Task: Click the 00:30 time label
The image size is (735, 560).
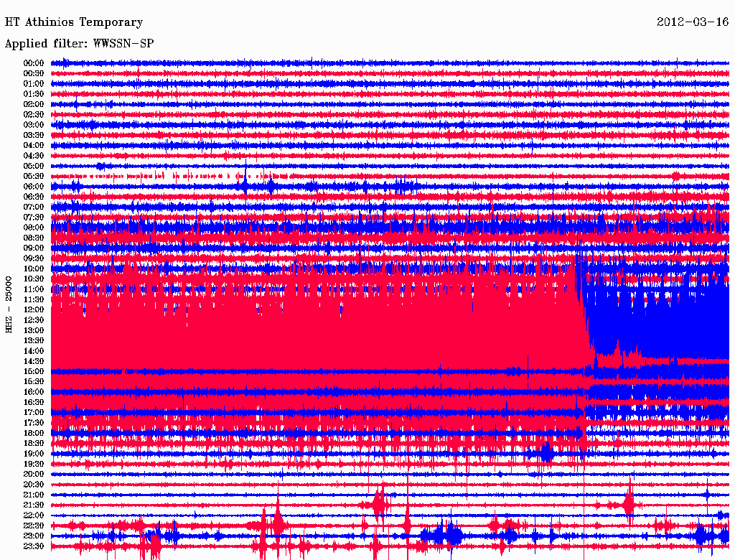Action: pyautogui.click(x=34, y=73)
